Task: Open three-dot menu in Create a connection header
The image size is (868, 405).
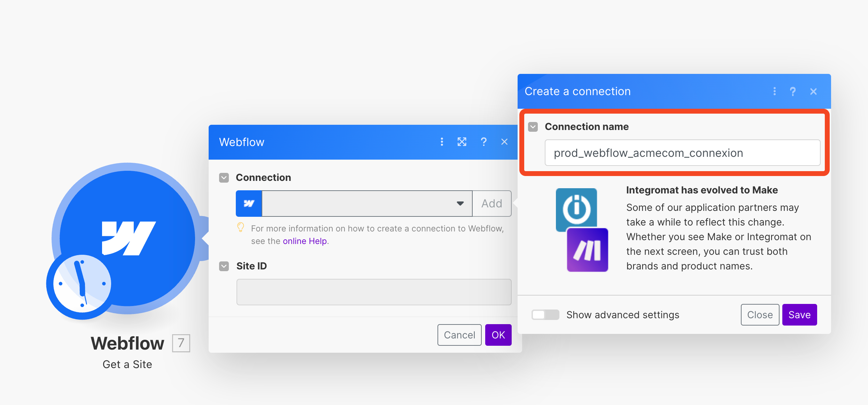Action: click(x=775, y=91)
